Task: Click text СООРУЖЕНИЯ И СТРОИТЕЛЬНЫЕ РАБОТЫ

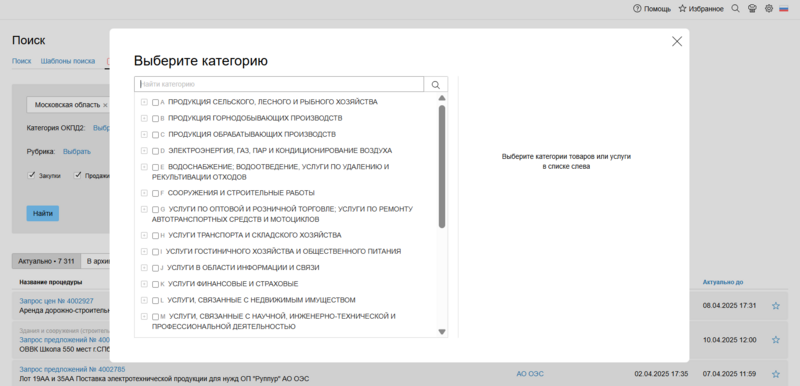Action: pos(241,193)
